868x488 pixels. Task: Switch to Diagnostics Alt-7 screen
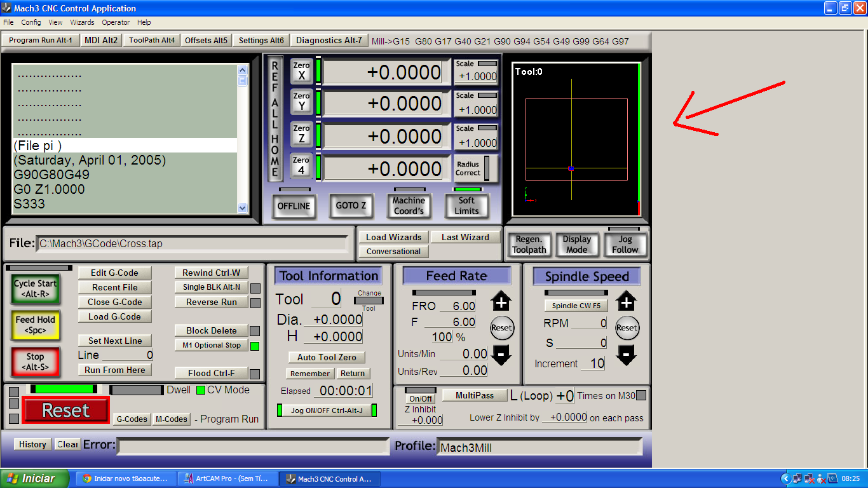329,40
